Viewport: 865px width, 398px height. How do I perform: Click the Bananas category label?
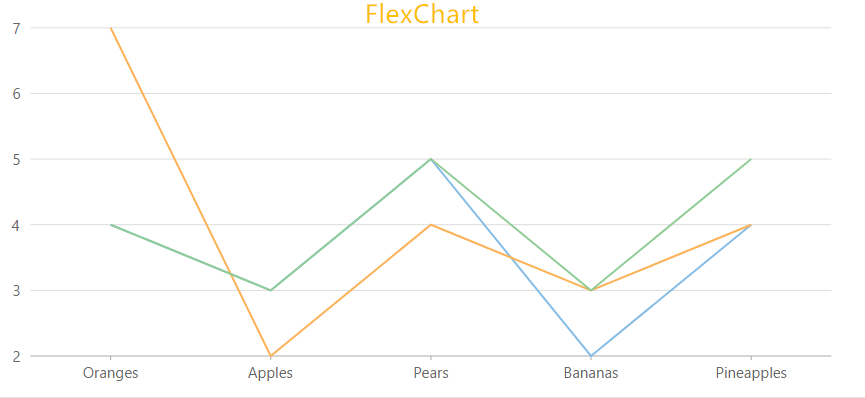click(591, 373)
